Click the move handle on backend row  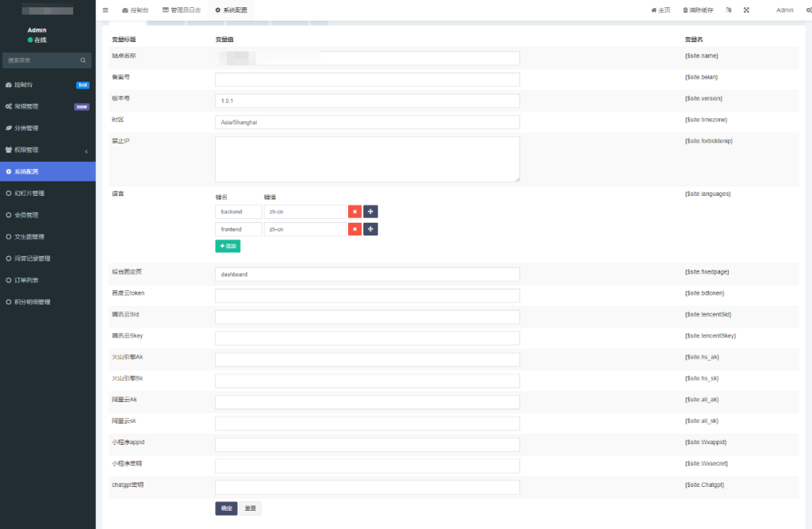[370, 212]
